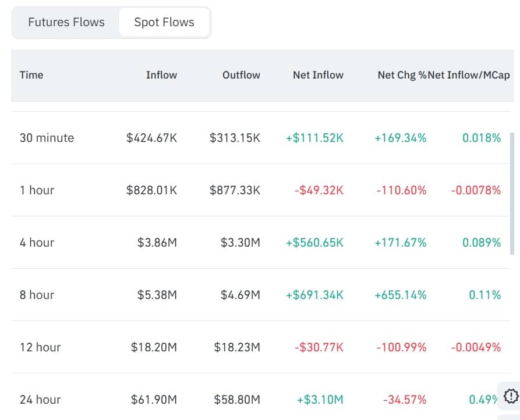Viewport: 520px width, 420px height.
Task: Select the 1 hour row
Action: (37, 190)
